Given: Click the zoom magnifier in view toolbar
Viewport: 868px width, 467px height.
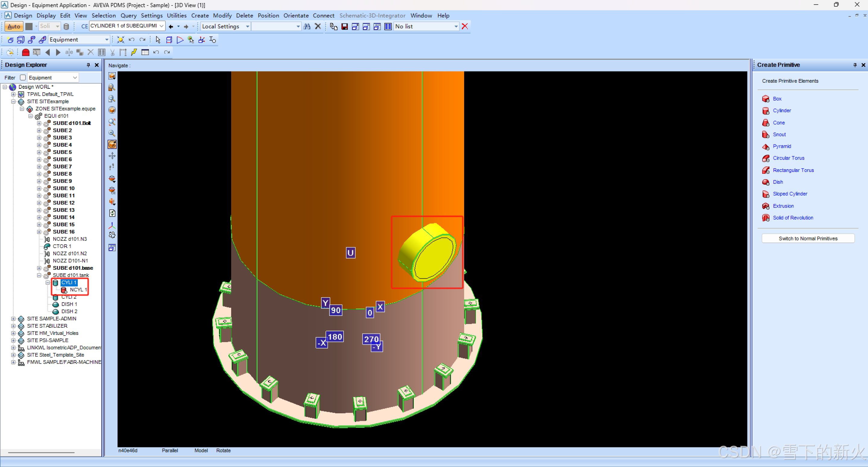Looking at the screenshot, I should (x=112, y=133).
